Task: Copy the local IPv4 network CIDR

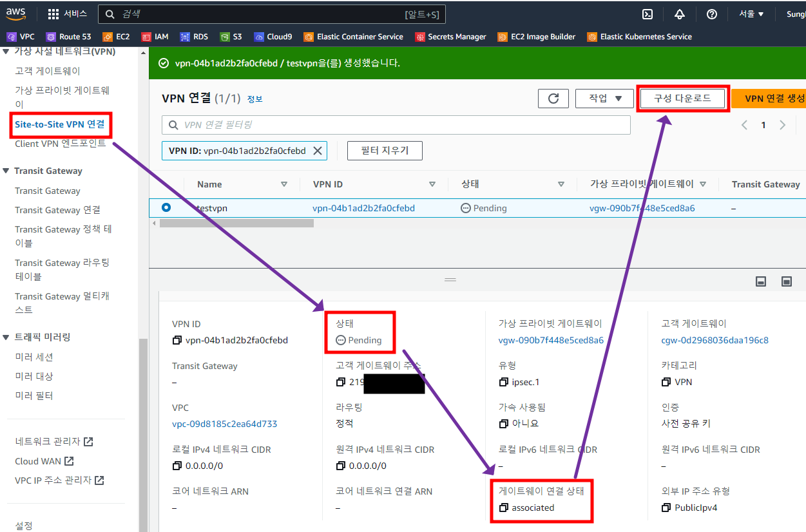Action: [177, 466]
